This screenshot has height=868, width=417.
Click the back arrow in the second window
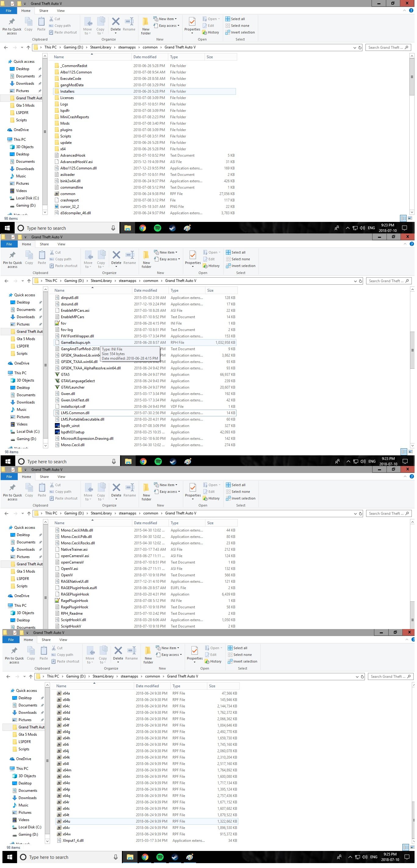tap(7, 281)
